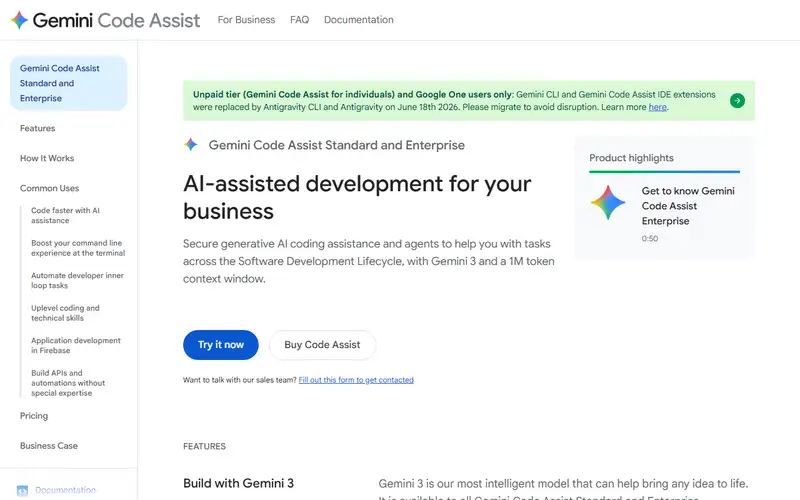Viewport: 800px width, 500px height.
Task: Select Gemini Code Assist Standard and Enterprise sidebar item
Action: (68, 83)
